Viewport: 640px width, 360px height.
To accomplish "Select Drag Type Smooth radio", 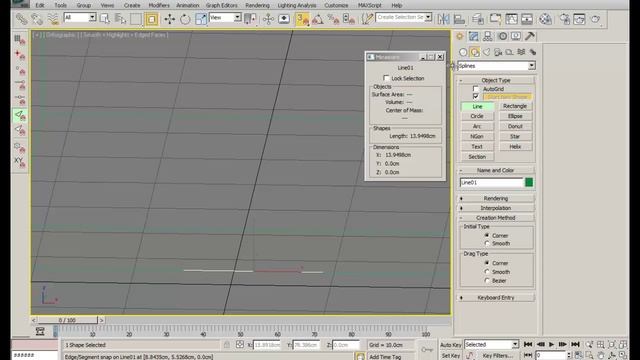I will 487,271.
